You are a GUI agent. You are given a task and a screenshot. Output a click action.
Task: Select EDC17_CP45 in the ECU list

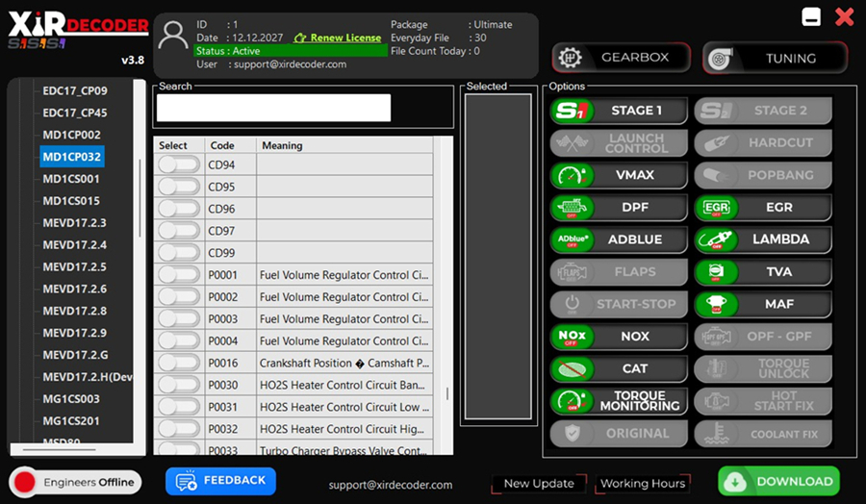75,113
